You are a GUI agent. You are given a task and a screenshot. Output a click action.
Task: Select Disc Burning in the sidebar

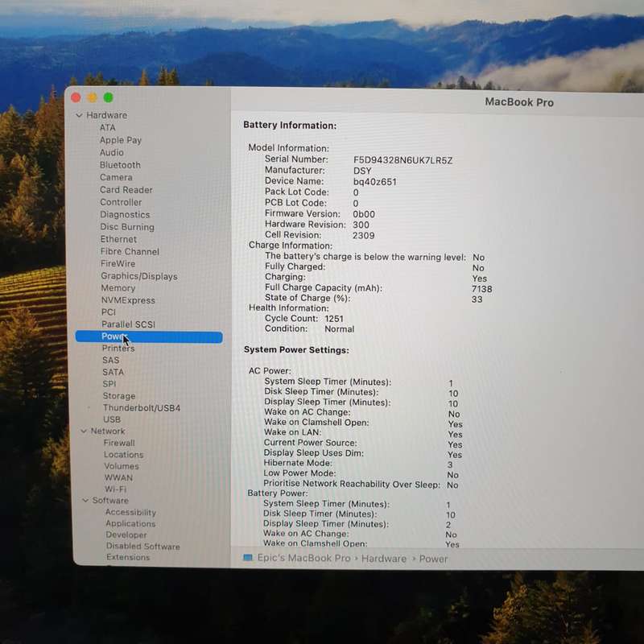tap(127, 227)
